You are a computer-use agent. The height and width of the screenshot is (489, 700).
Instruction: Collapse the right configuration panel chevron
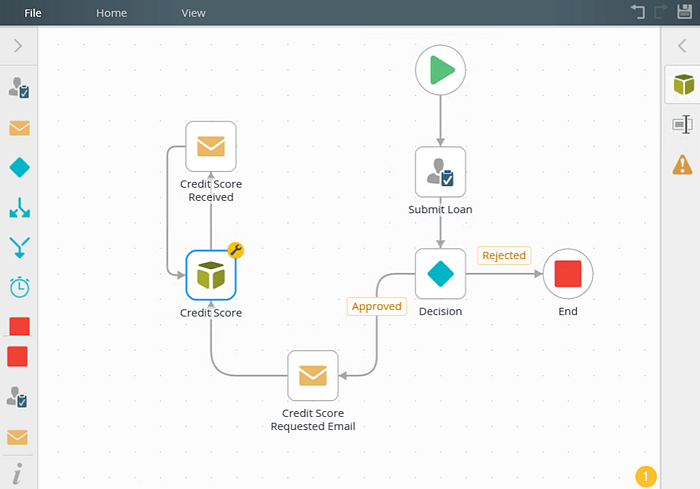pyautogui.click(x=682, y=46)
